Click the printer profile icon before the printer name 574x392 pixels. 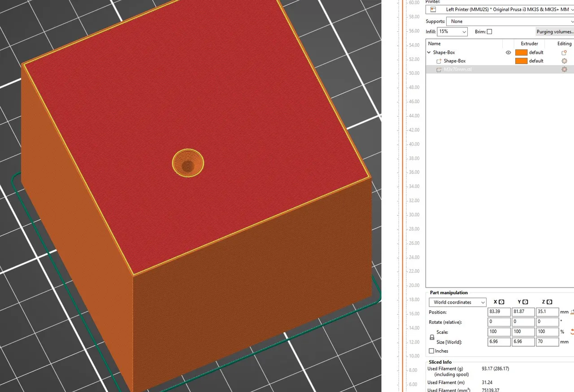point(432,9)
